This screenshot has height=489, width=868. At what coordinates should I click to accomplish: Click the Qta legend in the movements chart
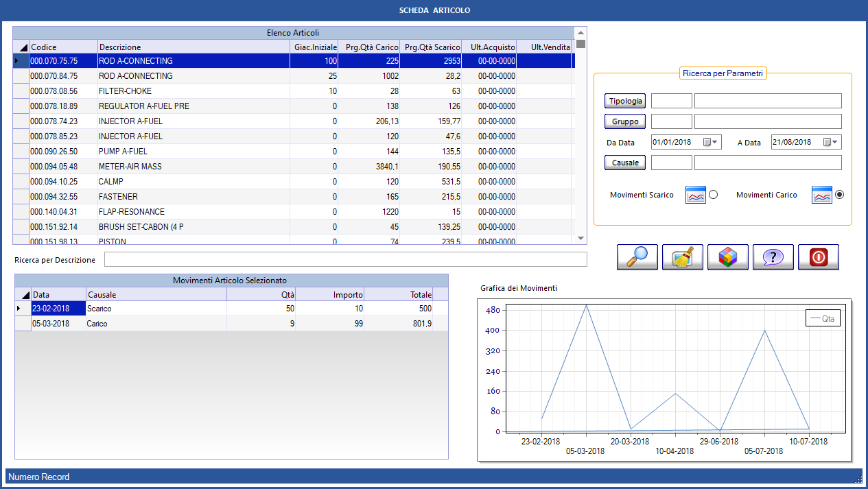[822, 318]
